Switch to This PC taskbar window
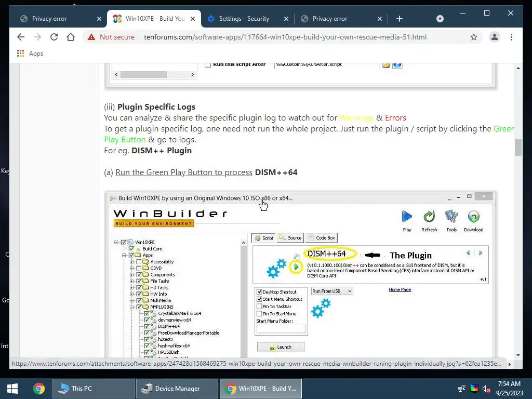Viewport: 532px width, 399px height. [x=94, y=389]
